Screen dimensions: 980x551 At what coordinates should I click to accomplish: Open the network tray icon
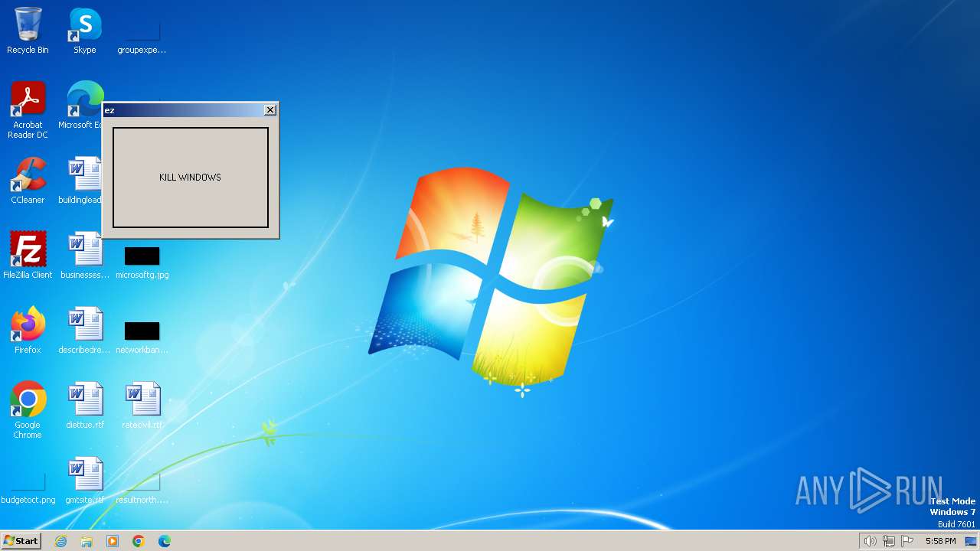(889, 541)
